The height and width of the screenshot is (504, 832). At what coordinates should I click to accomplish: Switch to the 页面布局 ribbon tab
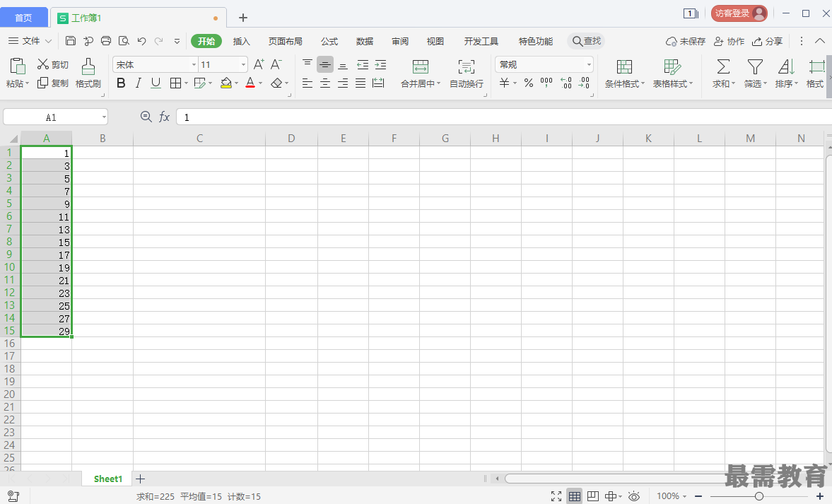point(285,41)
